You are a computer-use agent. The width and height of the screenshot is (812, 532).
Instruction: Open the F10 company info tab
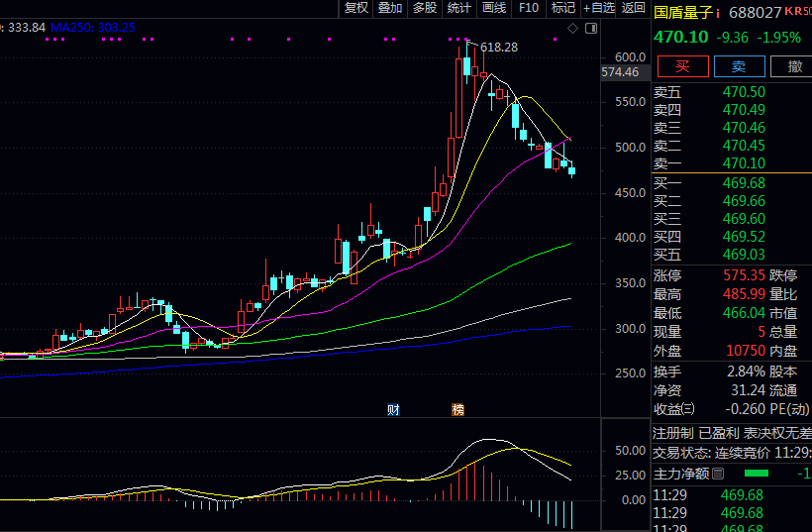click(x=529, y=8)
